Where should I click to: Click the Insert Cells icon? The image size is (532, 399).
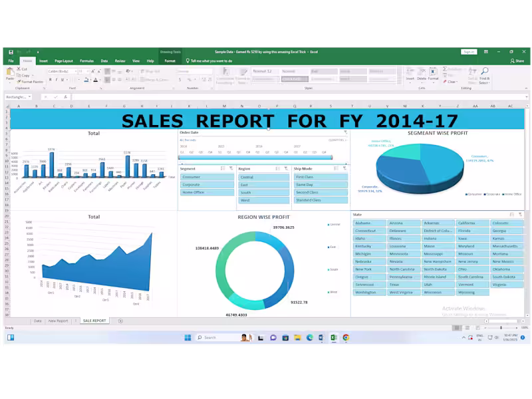(410, 70)
